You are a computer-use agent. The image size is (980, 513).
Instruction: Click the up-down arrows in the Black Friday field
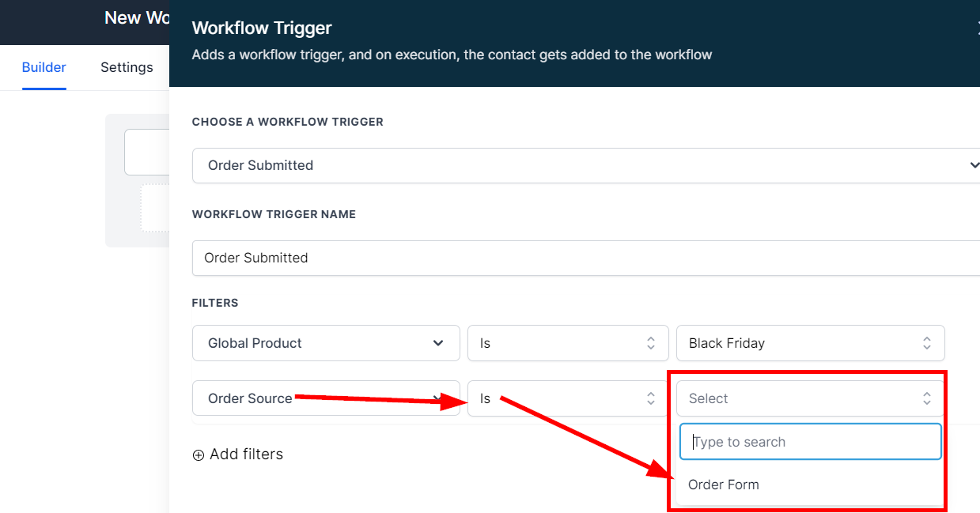click(926, 343)
